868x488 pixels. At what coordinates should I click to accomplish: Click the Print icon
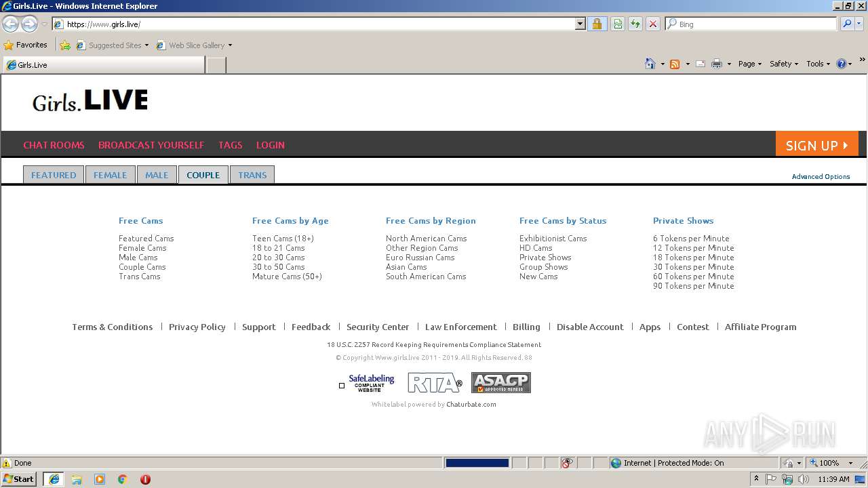pos(717,64)
